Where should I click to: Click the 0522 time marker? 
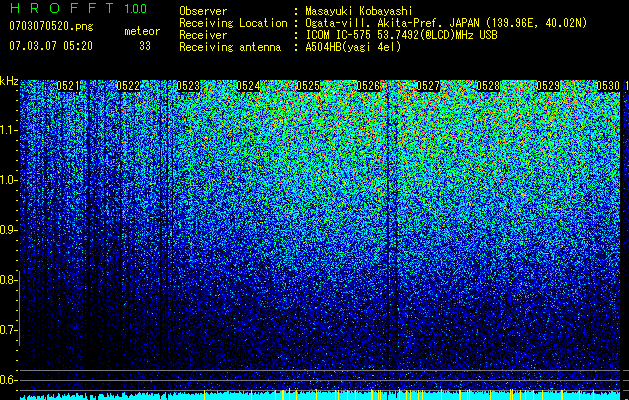[128, 86]
